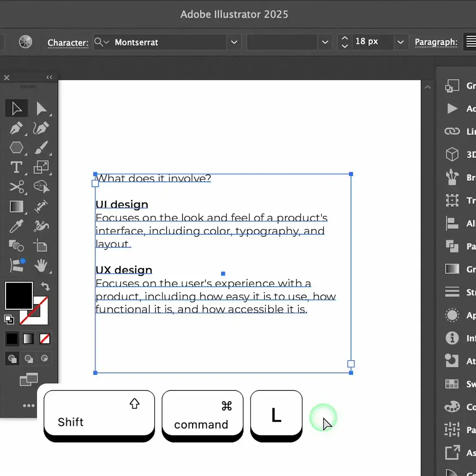Open the Swatches panel
This screenshot has width=476, height=476.
[x=452, y=384]
